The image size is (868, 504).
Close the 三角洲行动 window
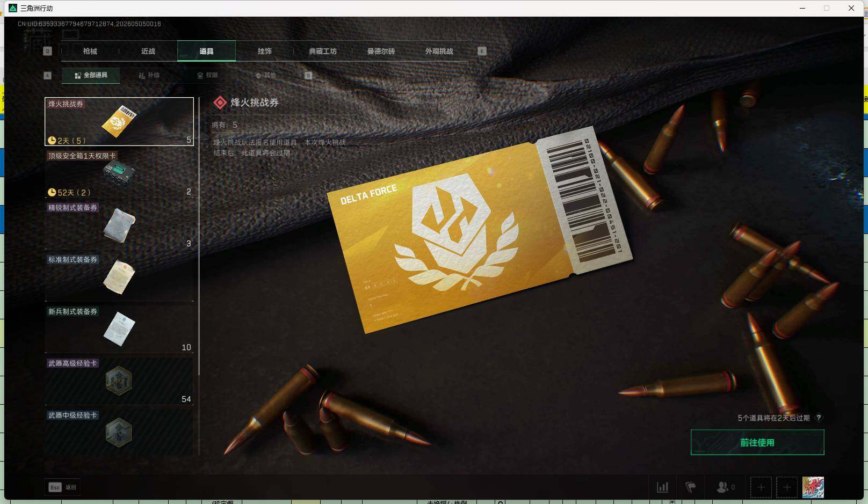tap(851, 8)
